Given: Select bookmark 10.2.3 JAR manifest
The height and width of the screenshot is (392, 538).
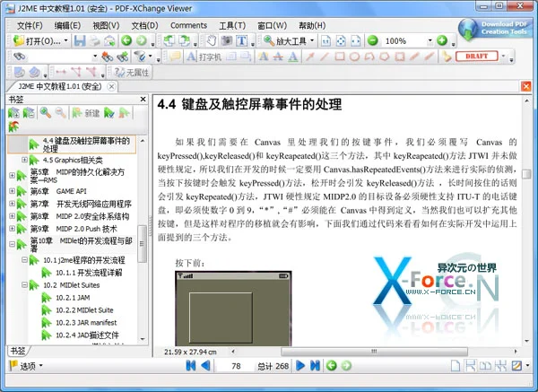Looking at the screenshot, I should [x=86, y=323].
